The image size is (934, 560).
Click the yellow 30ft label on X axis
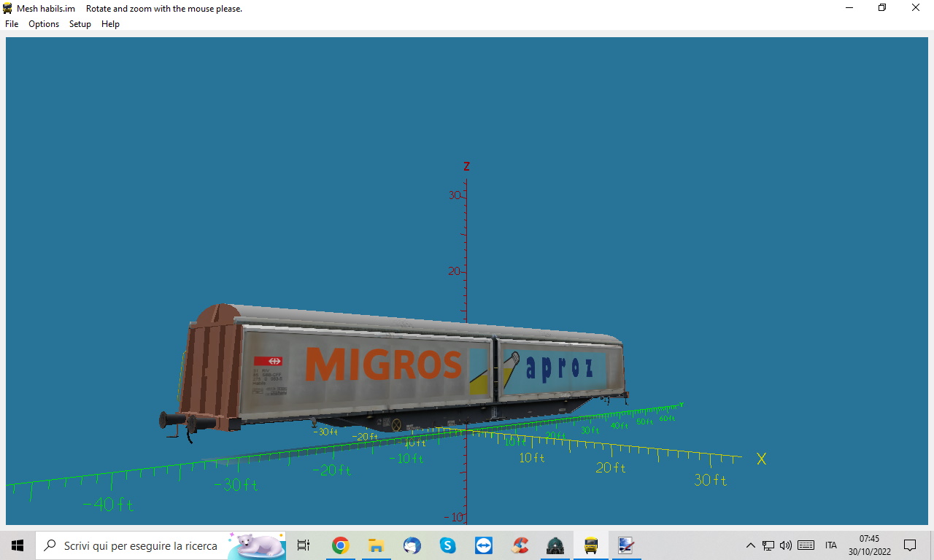click(711, 480)
